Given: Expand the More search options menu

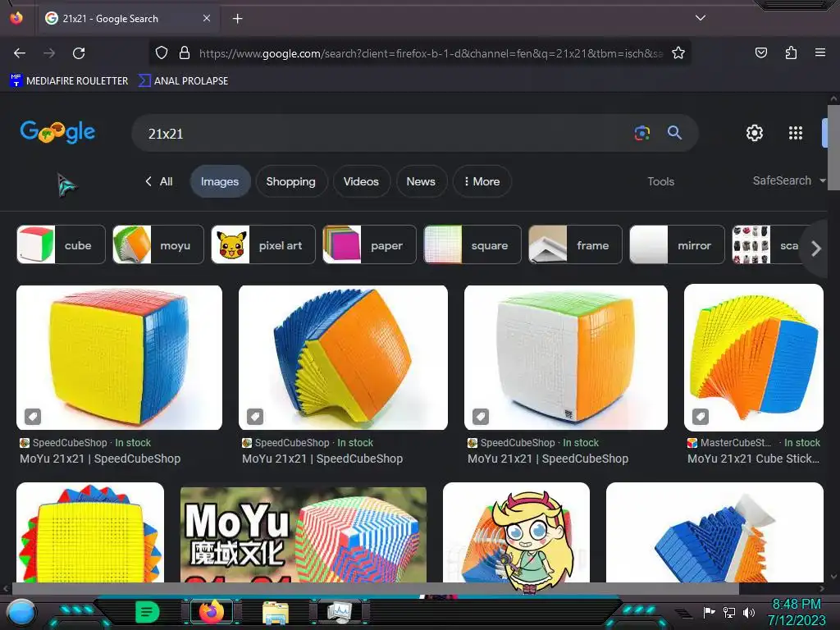Looking at the screenshot, I should (482, 181).
